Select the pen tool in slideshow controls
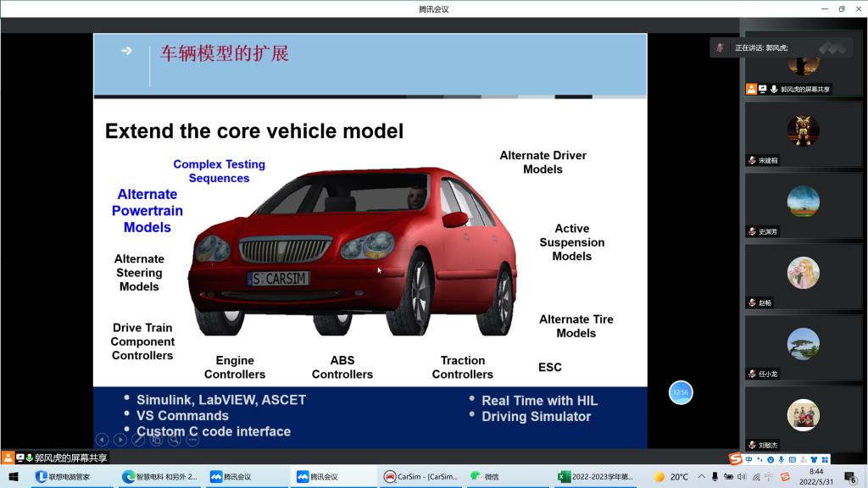The image size is (868, 488). coord(138,440)
